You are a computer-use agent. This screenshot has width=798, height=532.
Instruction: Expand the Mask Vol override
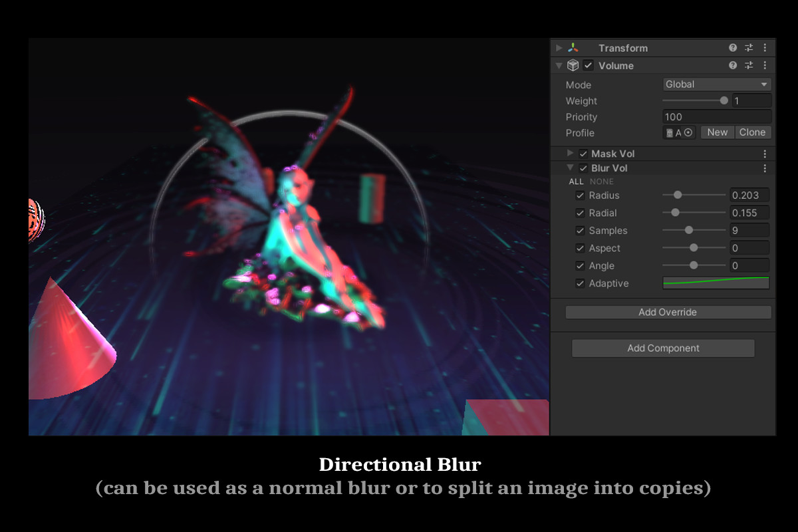coord(570,153)
